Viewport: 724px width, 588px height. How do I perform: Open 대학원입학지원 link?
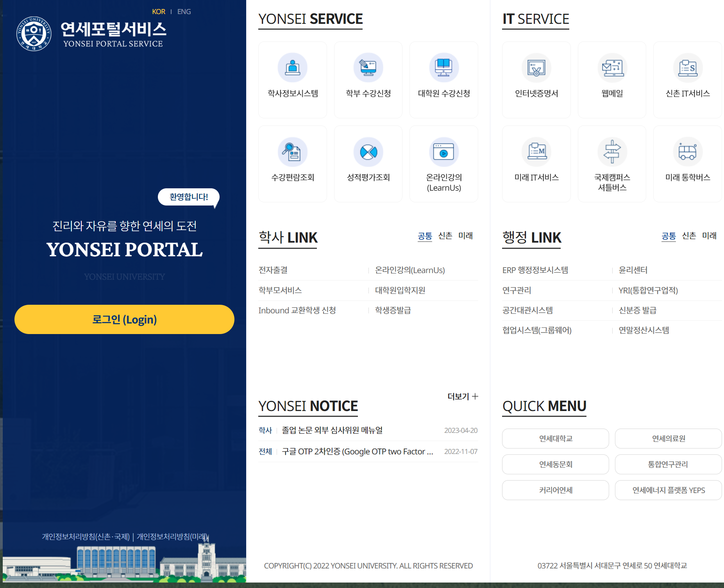click(x=400, y=290)
